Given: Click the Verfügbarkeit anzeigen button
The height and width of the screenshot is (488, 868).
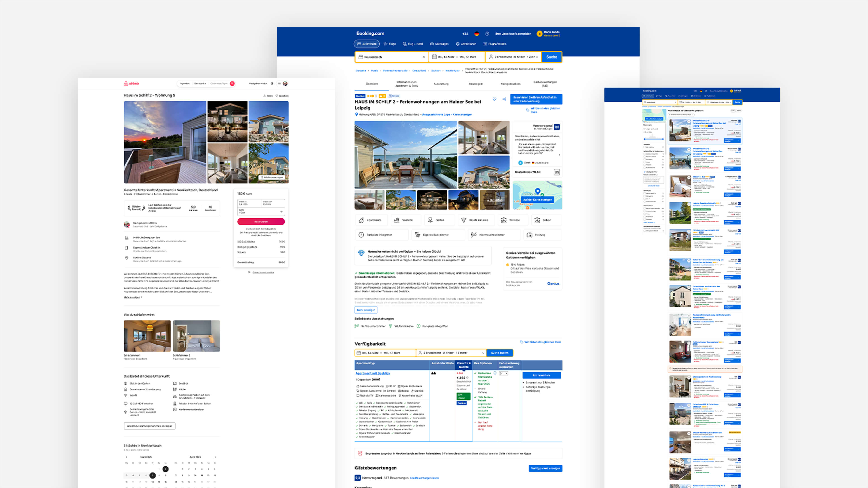Looking at the screenshot, I should coord(545,468).
